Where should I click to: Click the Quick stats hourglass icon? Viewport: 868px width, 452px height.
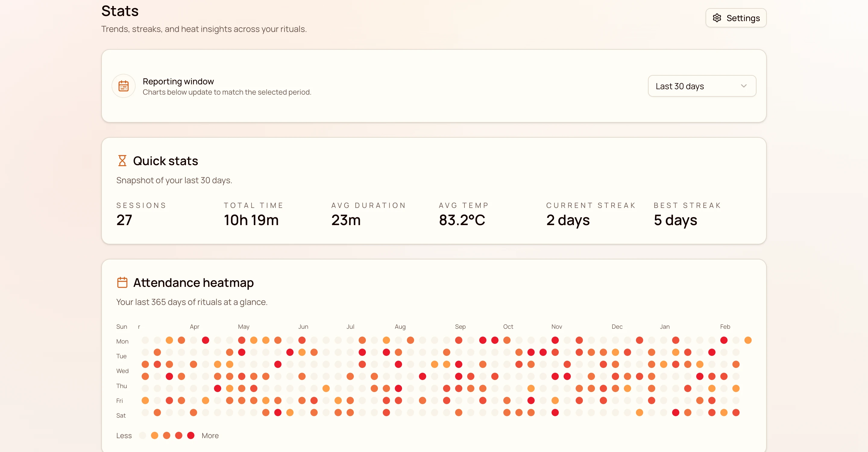point(122,161)
